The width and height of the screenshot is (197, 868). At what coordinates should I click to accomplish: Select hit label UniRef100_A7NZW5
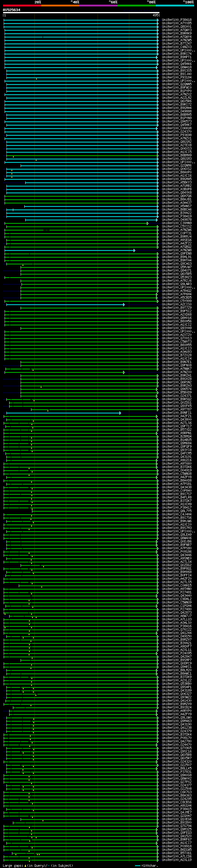pos(177,40)
